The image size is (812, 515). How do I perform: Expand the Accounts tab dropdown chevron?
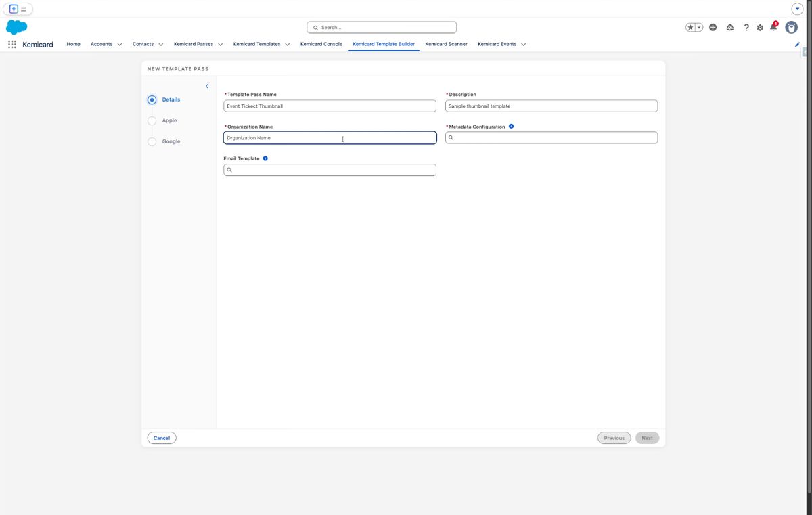[120, 45]
